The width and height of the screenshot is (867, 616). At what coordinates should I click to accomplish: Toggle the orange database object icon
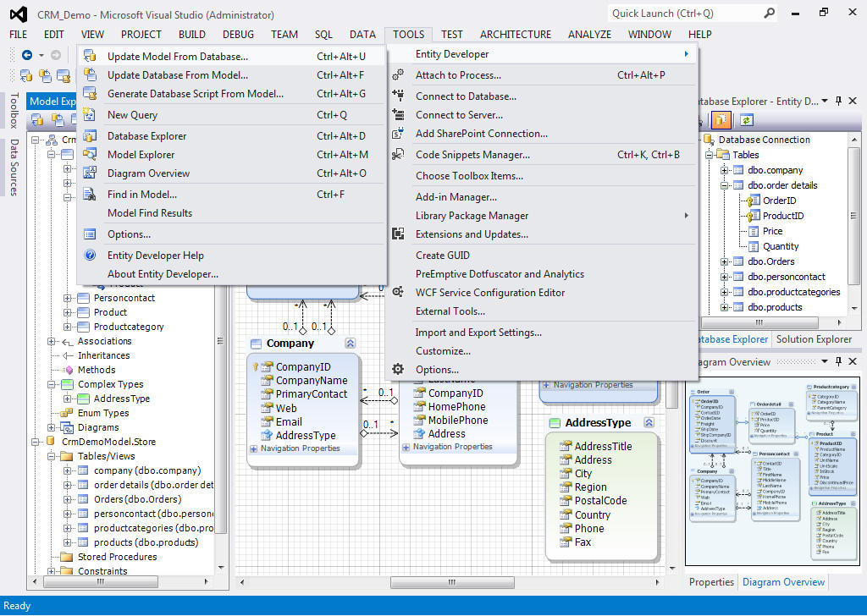coord(721,121)
